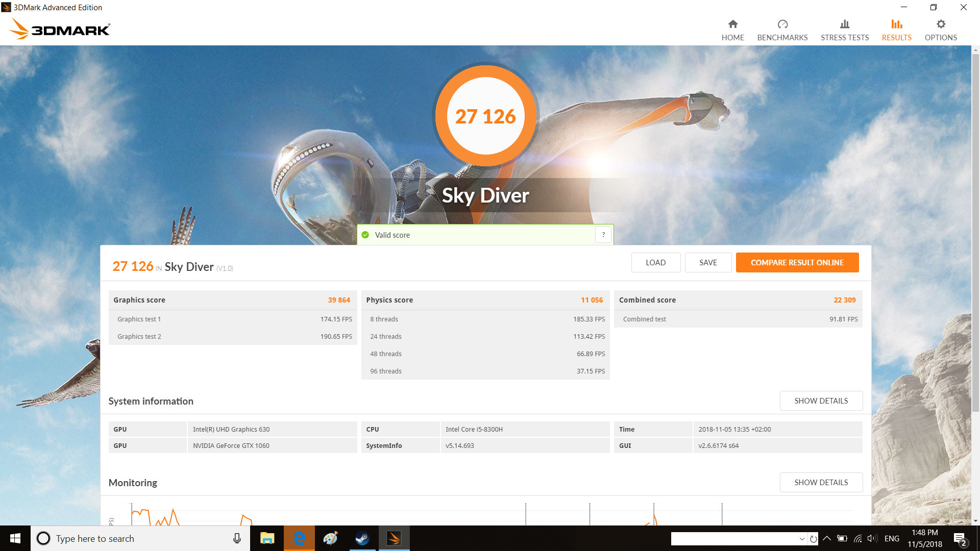Screen dimensions: 980x551
Task: Open the STRESS TESTS tab
Action: coord(844,30)
